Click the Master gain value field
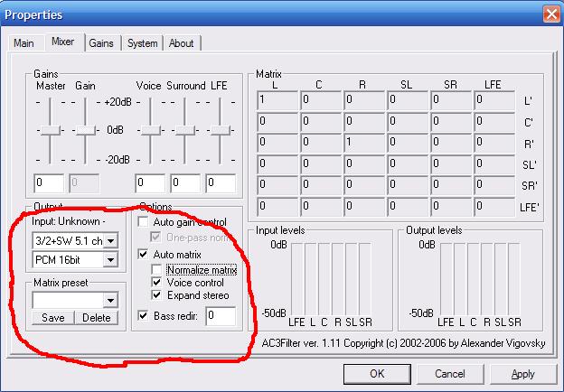The width and height of the screenshot is (564, 392). 49,183
